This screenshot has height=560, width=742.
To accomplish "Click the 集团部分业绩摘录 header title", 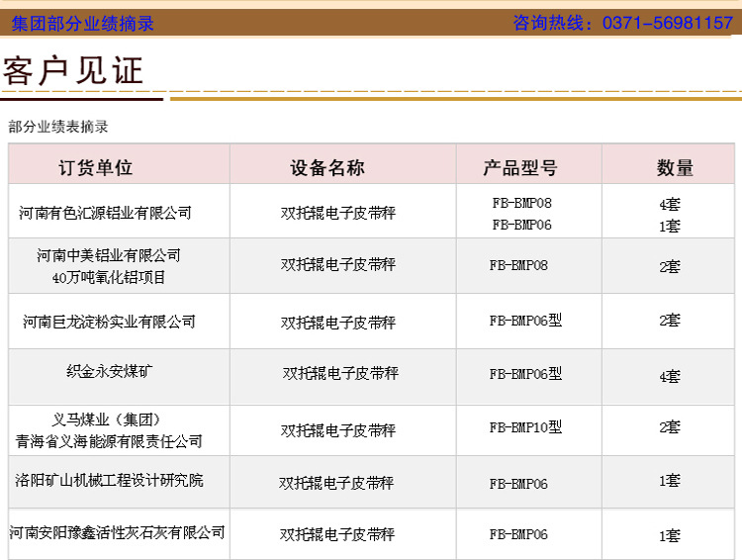I will click(82, 23).
